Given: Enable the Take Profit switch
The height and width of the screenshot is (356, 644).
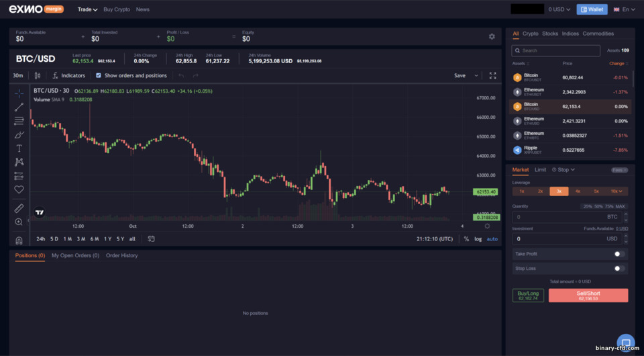Looking at the screenshot, I should [619, 254].
